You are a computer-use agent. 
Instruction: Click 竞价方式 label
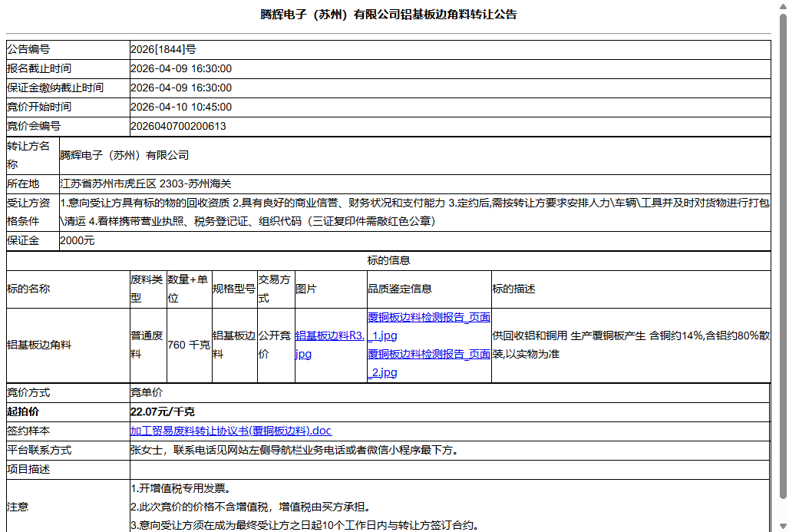click(x=28, y=392)
